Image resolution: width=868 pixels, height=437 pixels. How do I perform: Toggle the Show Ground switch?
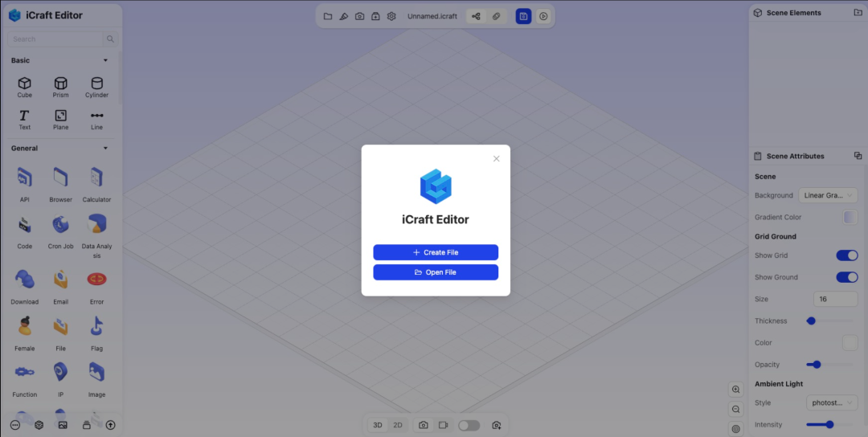(x=847, y=277)
